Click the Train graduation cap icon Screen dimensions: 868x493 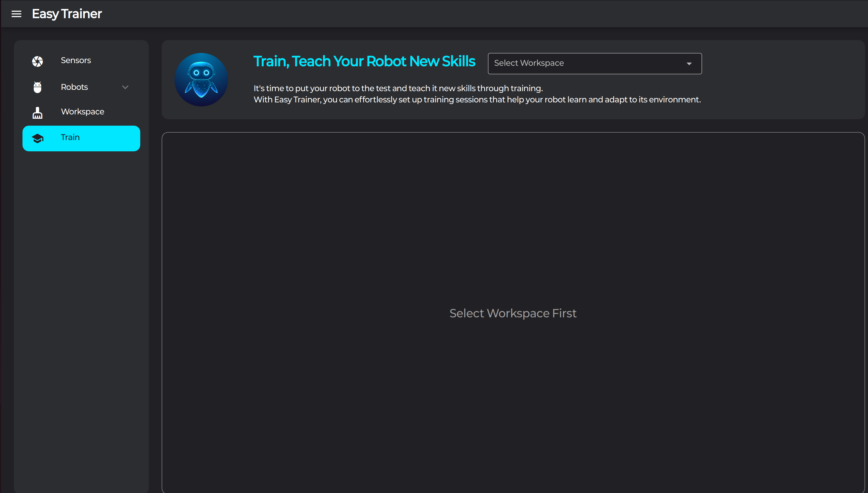click(x=37, y=138)
